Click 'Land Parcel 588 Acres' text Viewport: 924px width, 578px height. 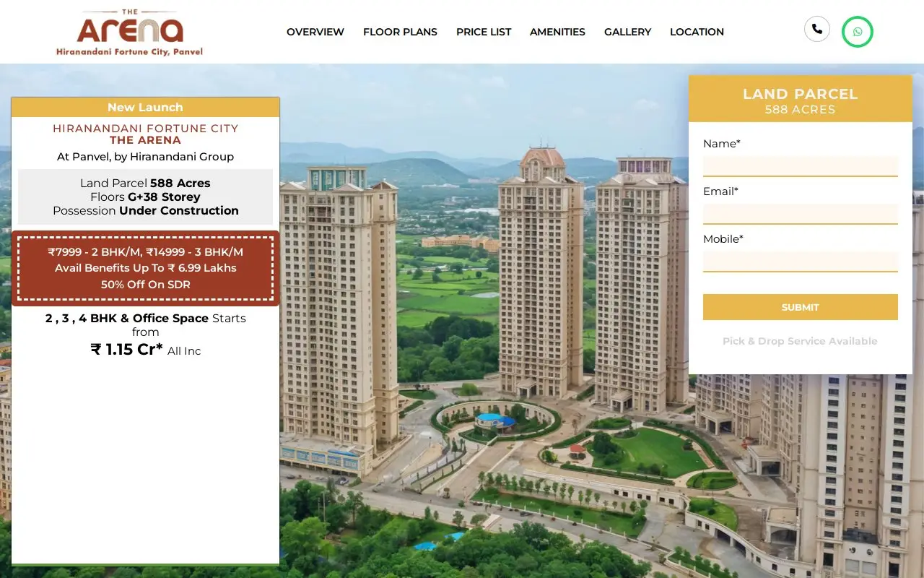[146, 183]
